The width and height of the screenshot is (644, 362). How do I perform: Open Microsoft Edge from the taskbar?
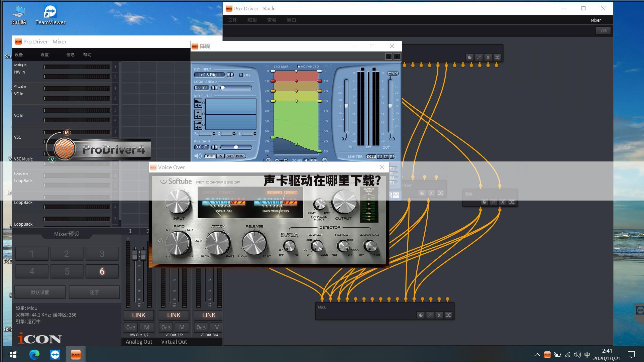(x=34, y=354)
